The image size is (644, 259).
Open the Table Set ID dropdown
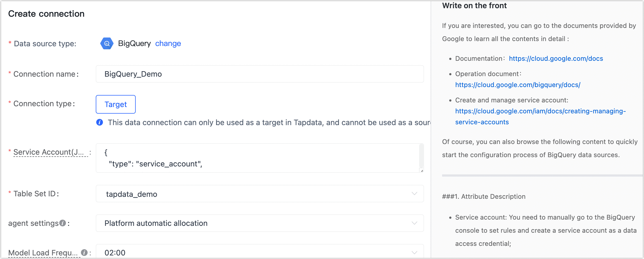(414, 194)
